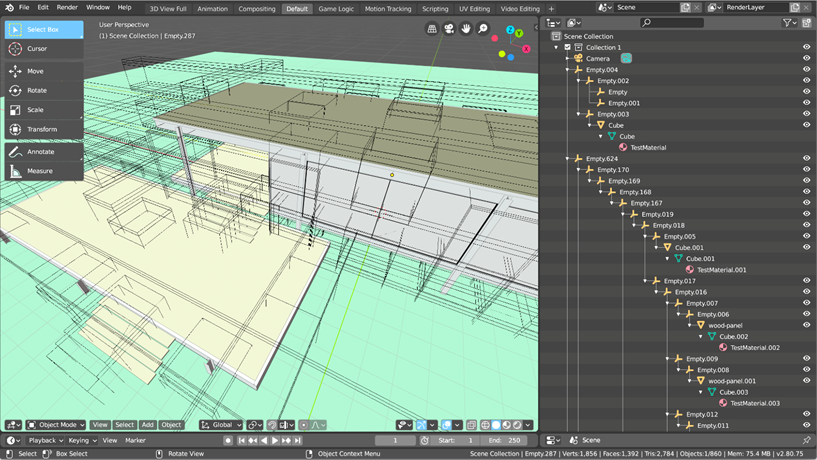Hide the Camera object via eye icon

(x=806, y=58)
